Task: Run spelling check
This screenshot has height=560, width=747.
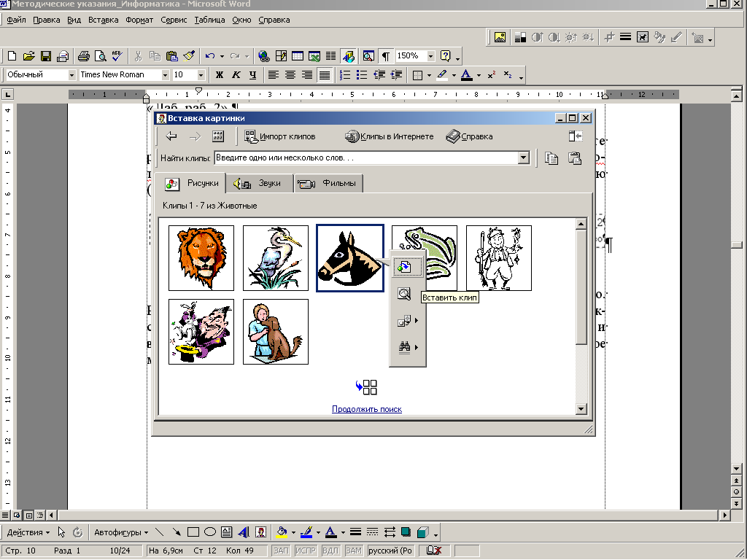Action: click(117, 56)
